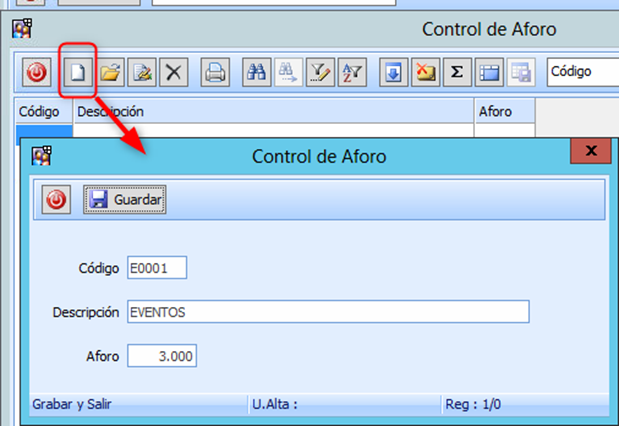Click the red power icon in dialog
619x426 pixels.
(x=56, y=200)
